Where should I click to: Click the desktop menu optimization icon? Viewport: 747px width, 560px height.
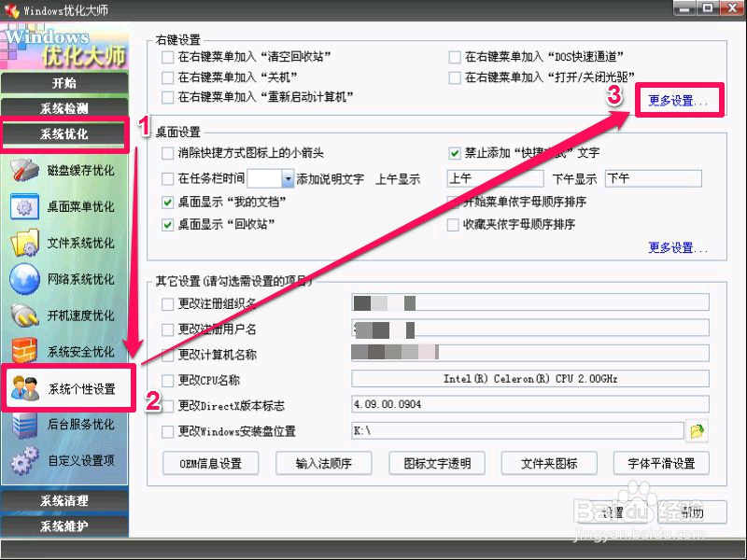click(24, 206)
